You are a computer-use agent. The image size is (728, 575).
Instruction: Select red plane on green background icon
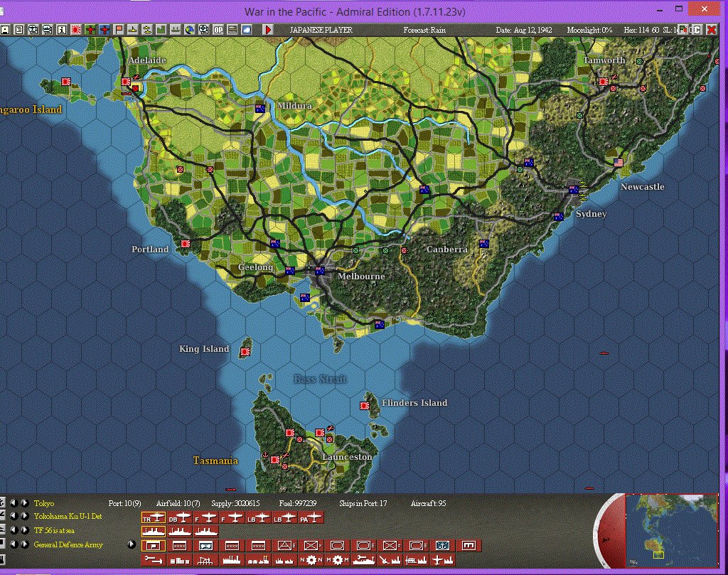tap(90, 30)
